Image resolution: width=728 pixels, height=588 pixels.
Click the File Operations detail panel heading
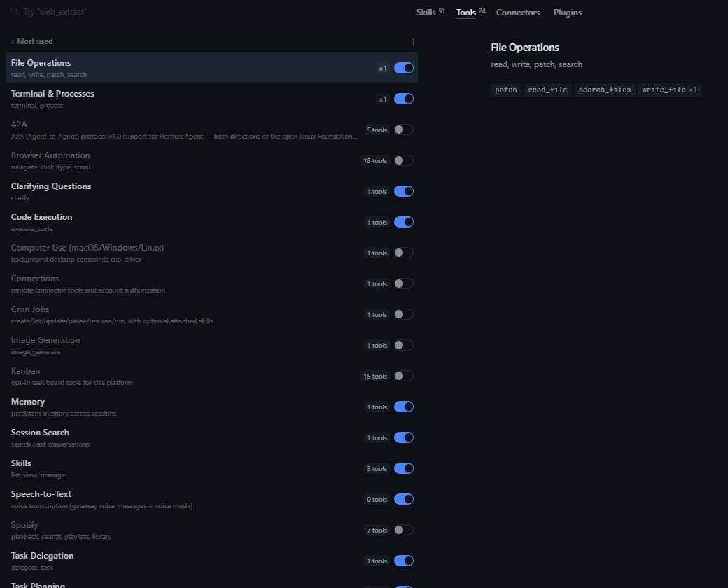pos(525,48)
